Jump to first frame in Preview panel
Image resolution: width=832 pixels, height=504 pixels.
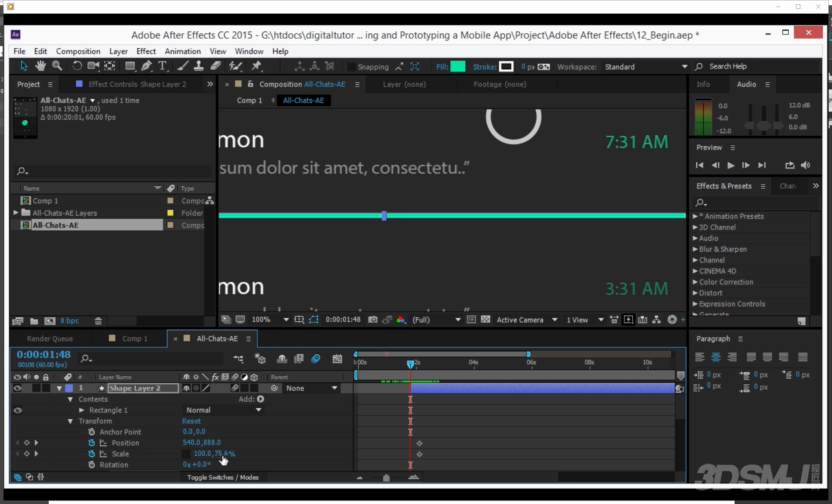(x=699, y=165)
